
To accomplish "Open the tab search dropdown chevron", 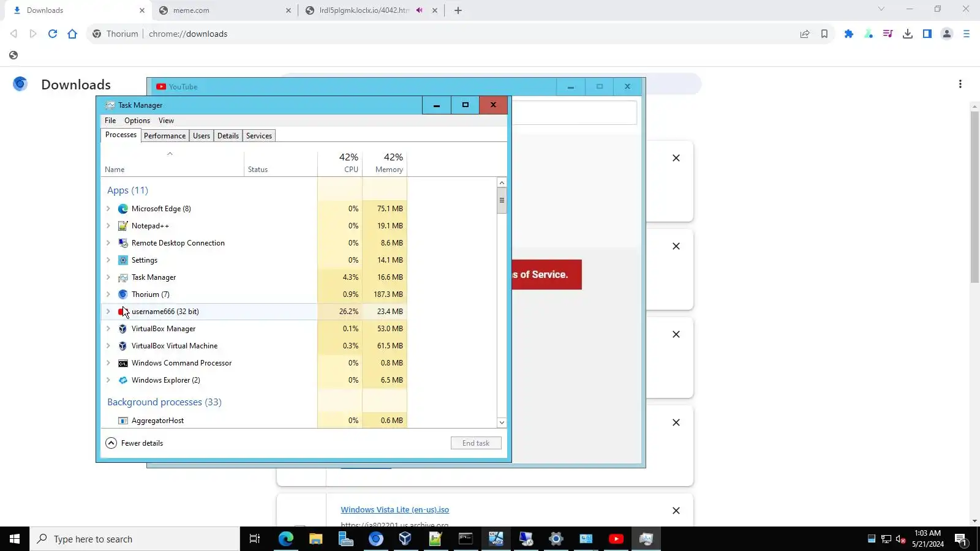I will [x=881, y=9].
